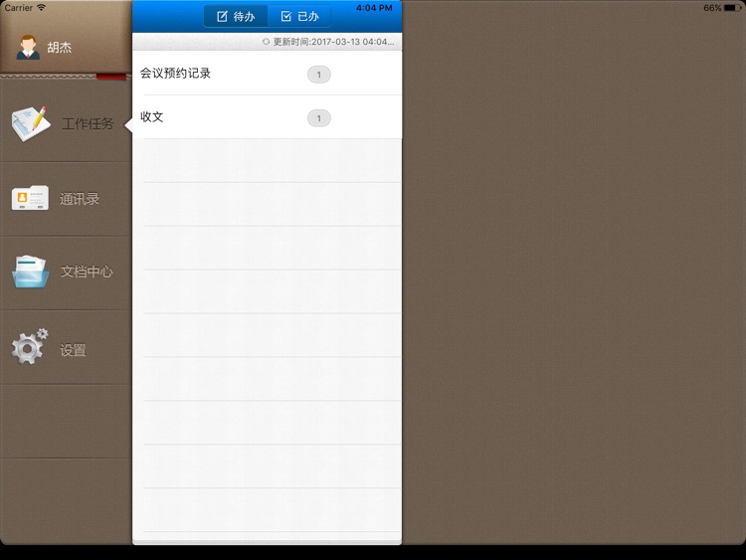Select 工作任务 label in sidebar
The width and height of the screenshot is (746, 560).
(x=88, y=124)
